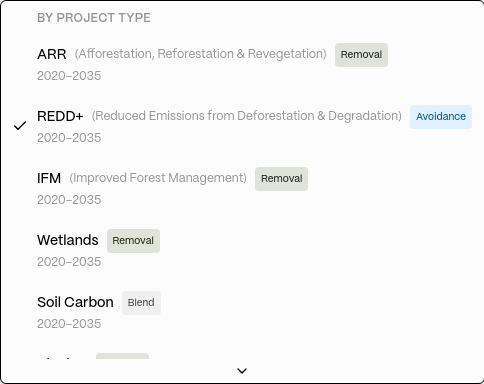This screenshot has width=484, height=384.
Task: Choose the Soil Carbon project type
Action: [x=242, y=313]
